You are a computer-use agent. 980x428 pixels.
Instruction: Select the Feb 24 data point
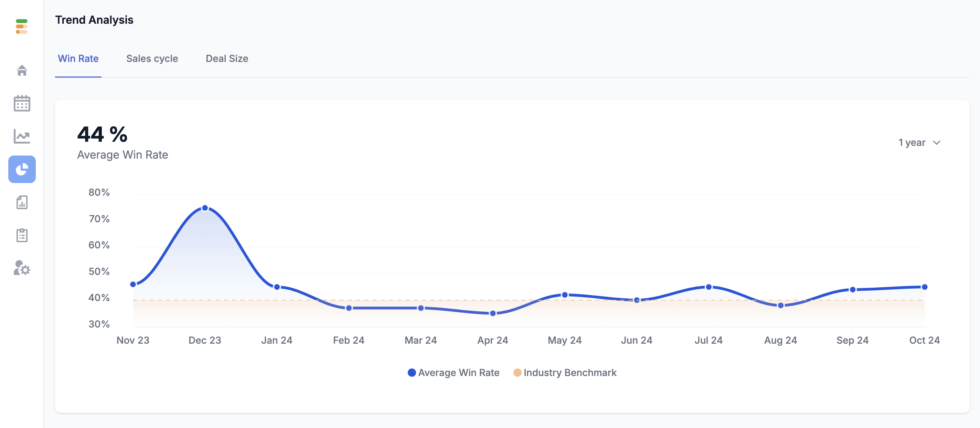tap(349, 308)
